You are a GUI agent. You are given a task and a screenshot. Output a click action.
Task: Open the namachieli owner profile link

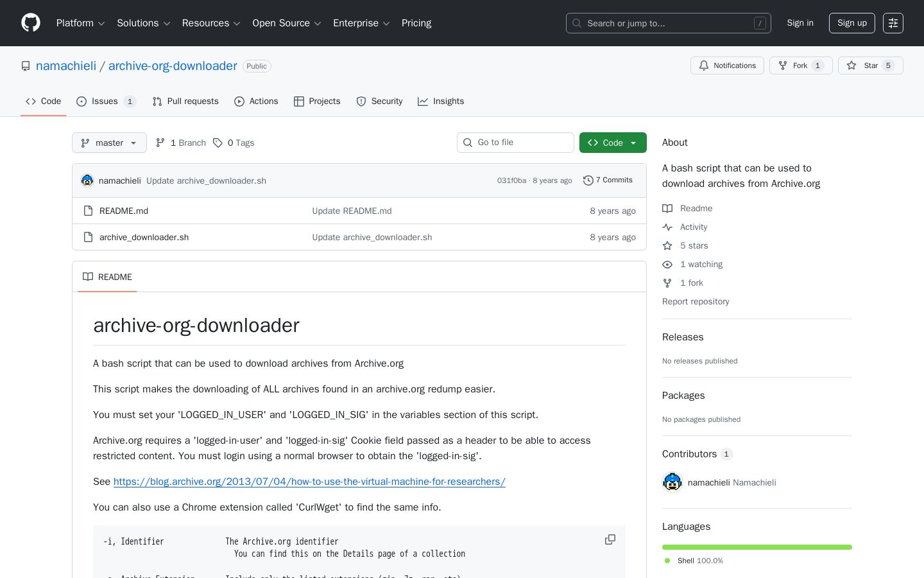pyautogui.click(x=66, y=66)
